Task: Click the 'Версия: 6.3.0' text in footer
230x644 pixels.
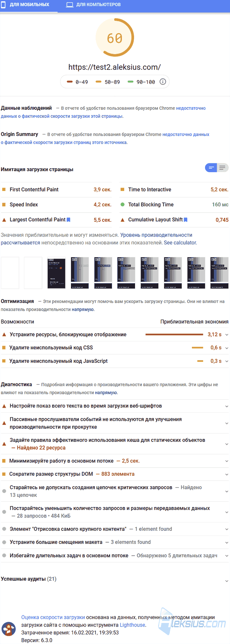Action: [x=37, y=640]
